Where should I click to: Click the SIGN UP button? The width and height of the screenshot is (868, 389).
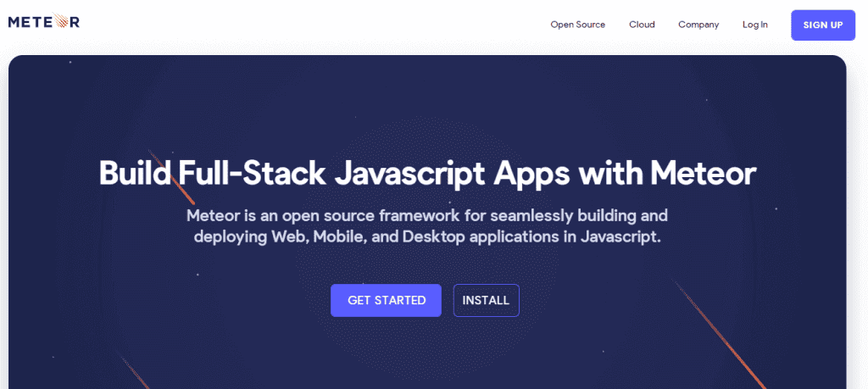pos(823,25)
